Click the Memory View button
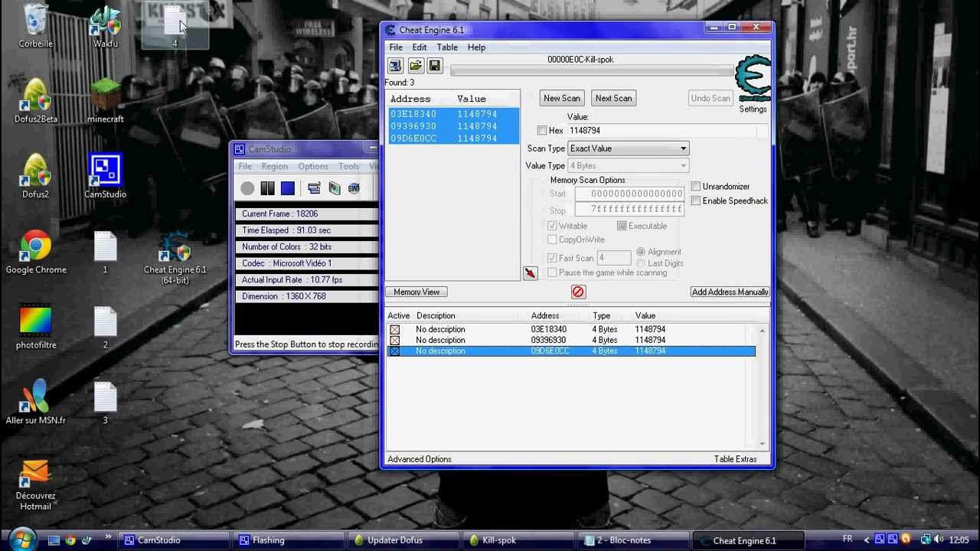Viewport: 980px width, 551px height. coord(416,292)
